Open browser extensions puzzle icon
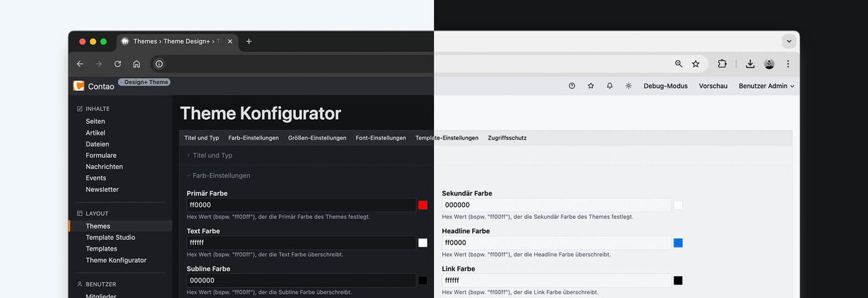Screen dimensions: 868x298 pyautogui.click(x=722, y=64)
